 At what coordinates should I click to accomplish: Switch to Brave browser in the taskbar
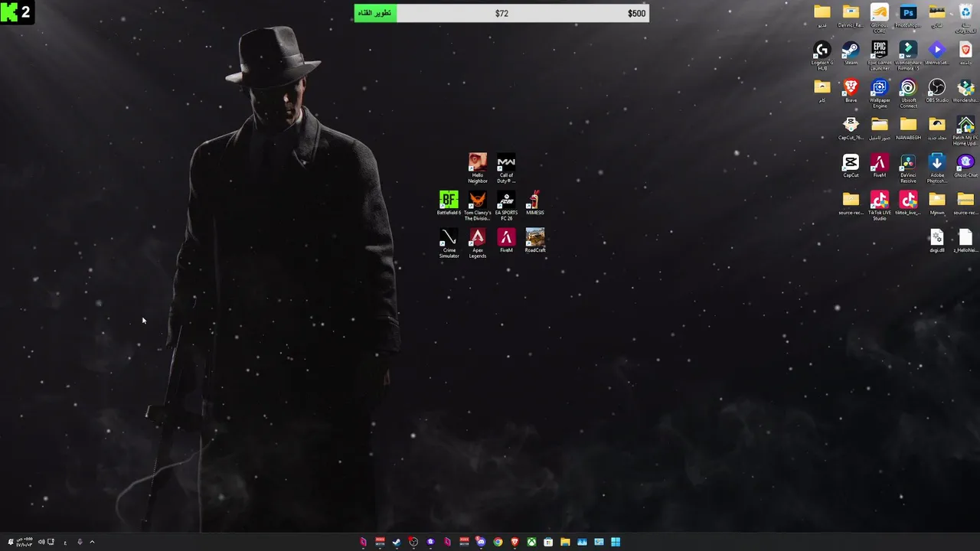click(514, 542)
